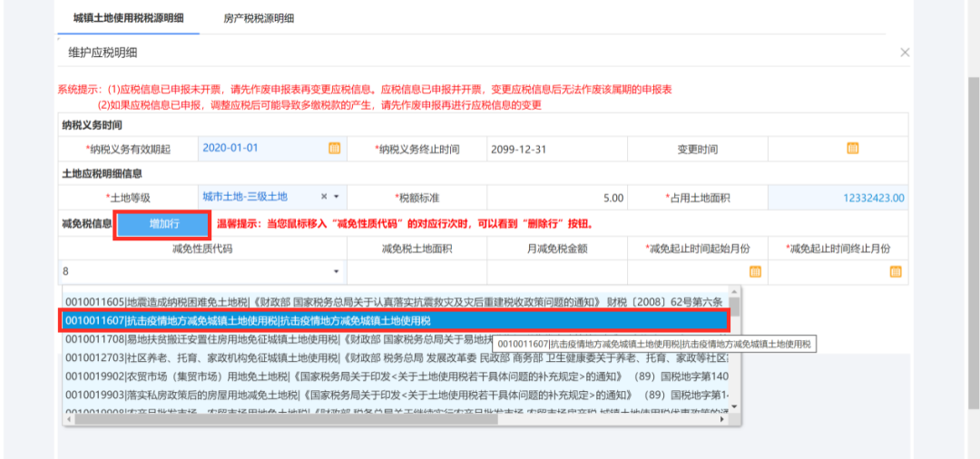Click dropdown horizontal scrollbar left arrow

[68, 420]
